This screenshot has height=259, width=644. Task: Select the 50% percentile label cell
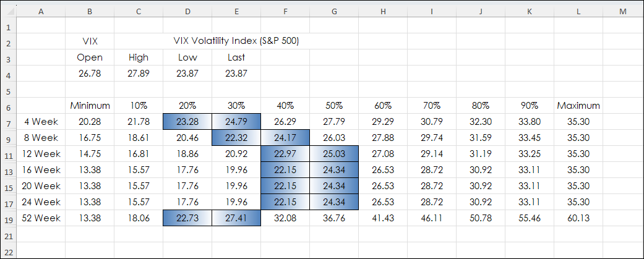pyautogui.click(x=334, y=106)
